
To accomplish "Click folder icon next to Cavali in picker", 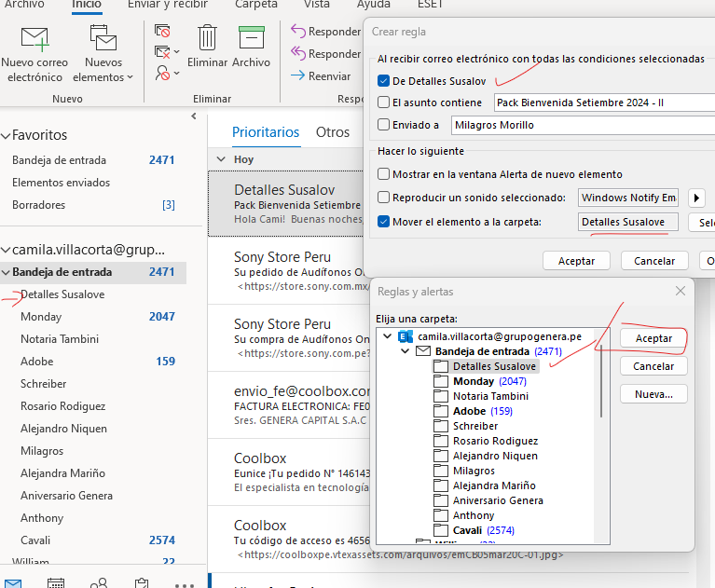I will click(x=441, y=530).
